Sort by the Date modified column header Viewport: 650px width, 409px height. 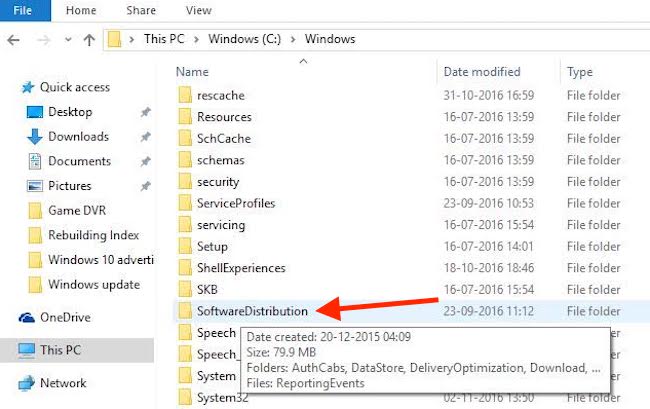[x=482, y=72]
